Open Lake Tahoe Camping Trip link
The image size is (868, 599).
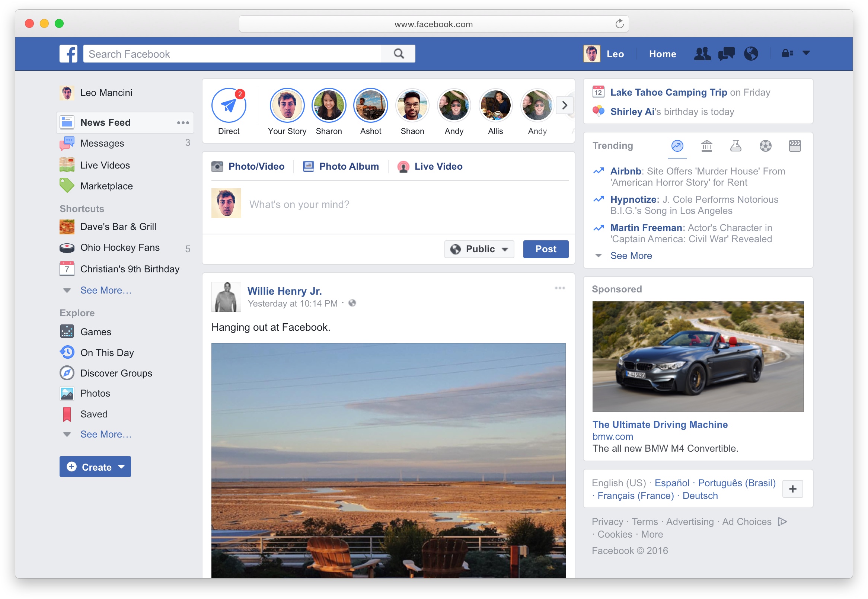click(668, 92)
